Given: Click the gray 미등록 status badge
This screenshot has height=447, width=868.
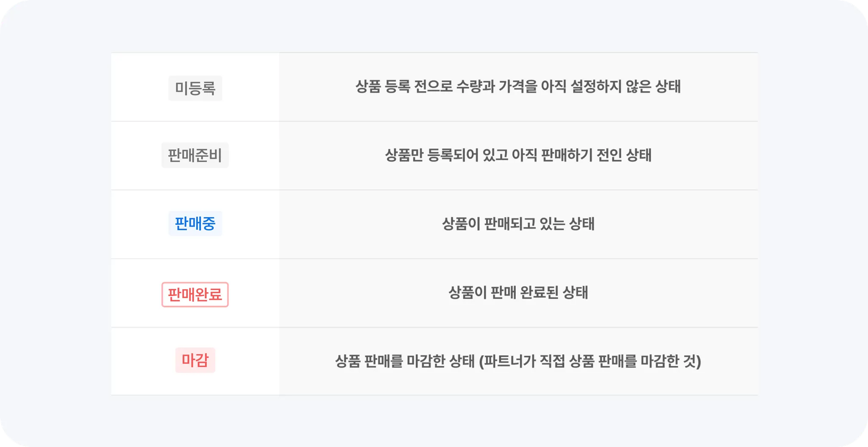Looking at the screenshot, I should tap(195, 88).
